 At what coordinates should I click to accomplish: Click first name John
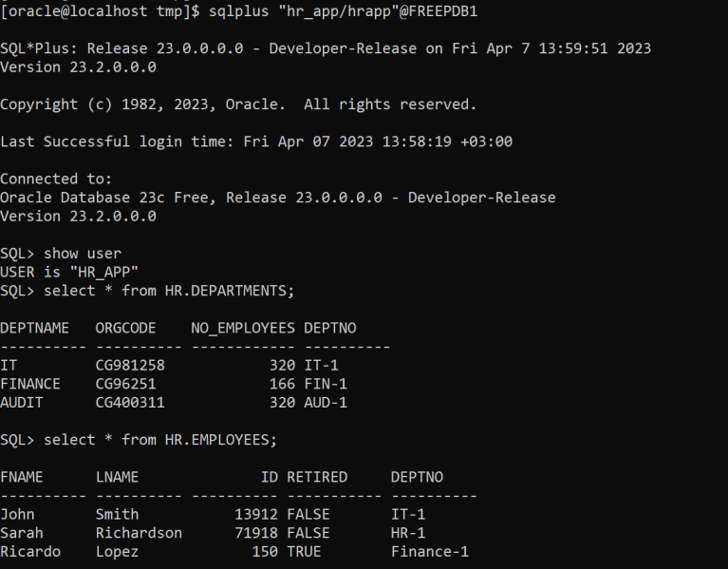(x=17, y=514)
